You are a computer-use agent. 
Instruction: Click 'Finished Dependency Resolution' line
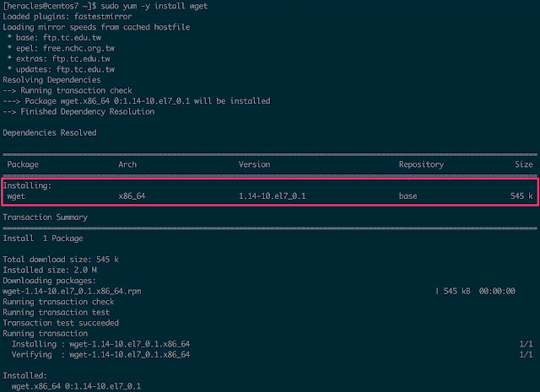[x=78, y=111]
